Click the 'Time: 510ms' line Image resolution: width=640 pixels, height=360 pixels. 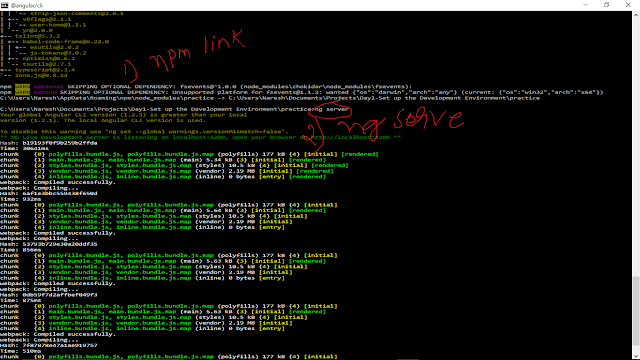[x=21, y=351]
